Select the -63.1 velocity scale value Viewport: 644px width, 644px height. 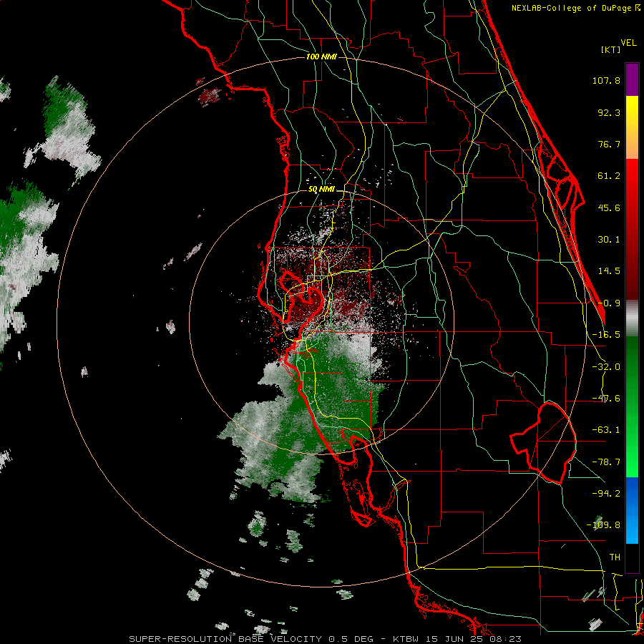pyautogui.click(x=606, y=430)
